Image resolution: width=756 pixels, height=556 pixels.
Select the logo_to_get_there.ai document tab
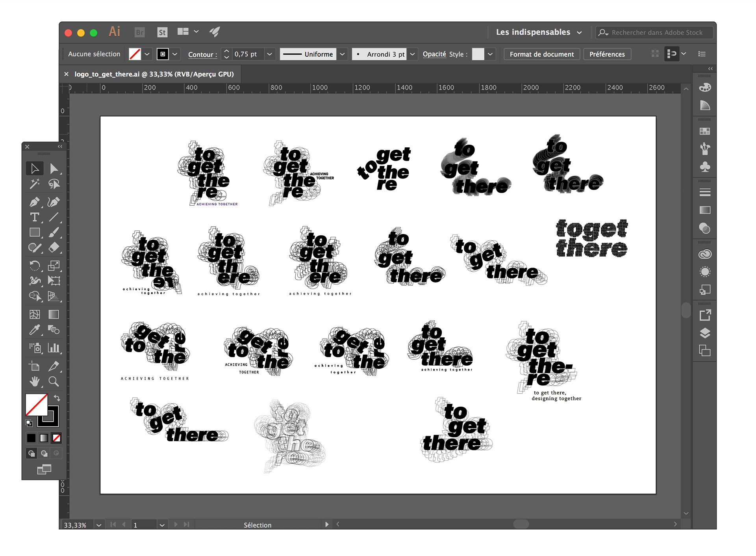154,74
